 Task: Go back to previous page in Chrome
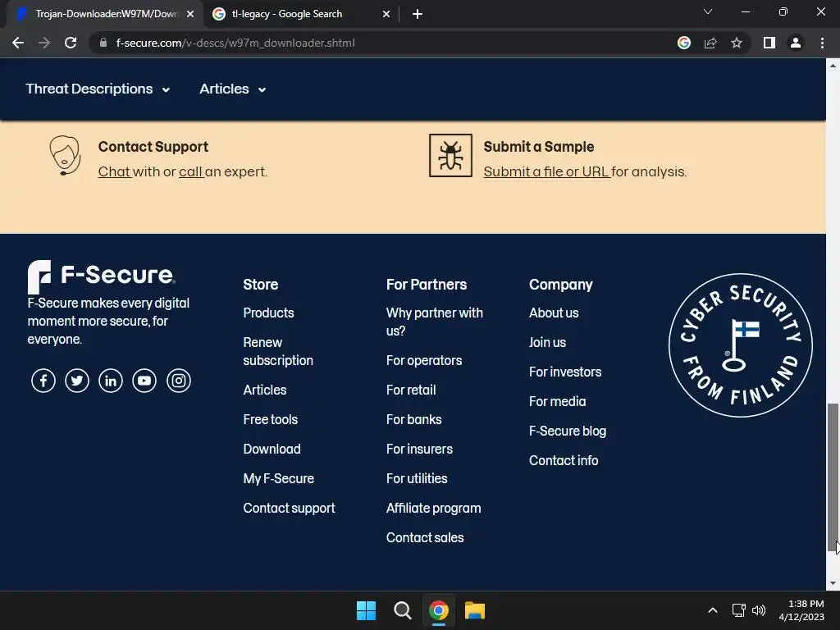click(x=18, y=43)
